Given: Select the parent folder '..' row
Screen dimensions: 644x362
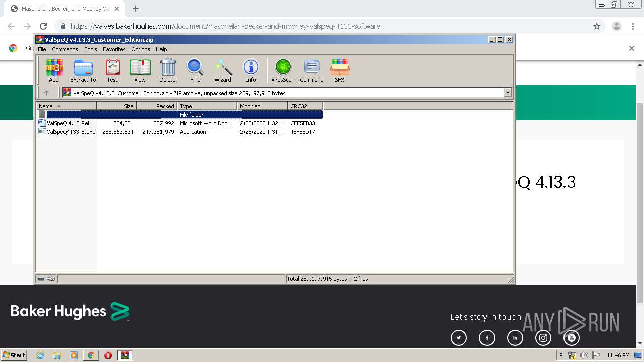Looking at the screenshot, I should [x=180, y=115].
